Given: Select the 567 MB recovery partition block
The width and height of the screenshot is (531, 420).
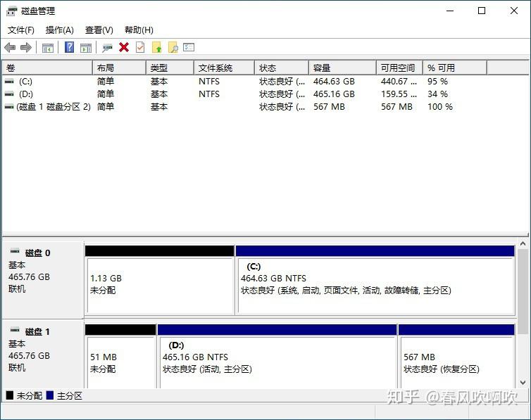Looking at the screenshot, I should pyautogui.click(x=456, y=357).
